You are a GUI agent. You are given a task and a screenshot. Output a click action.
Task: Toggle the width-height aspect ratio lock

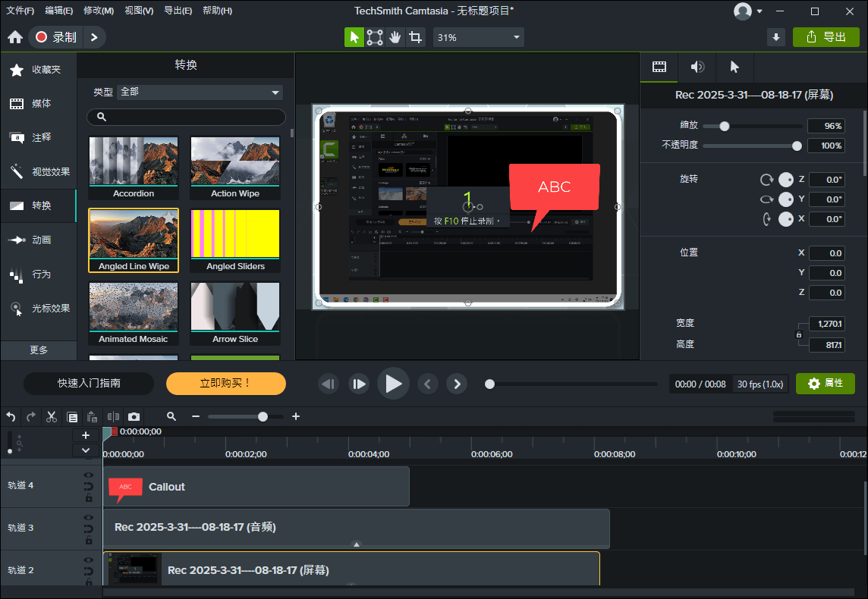(798, 334)
